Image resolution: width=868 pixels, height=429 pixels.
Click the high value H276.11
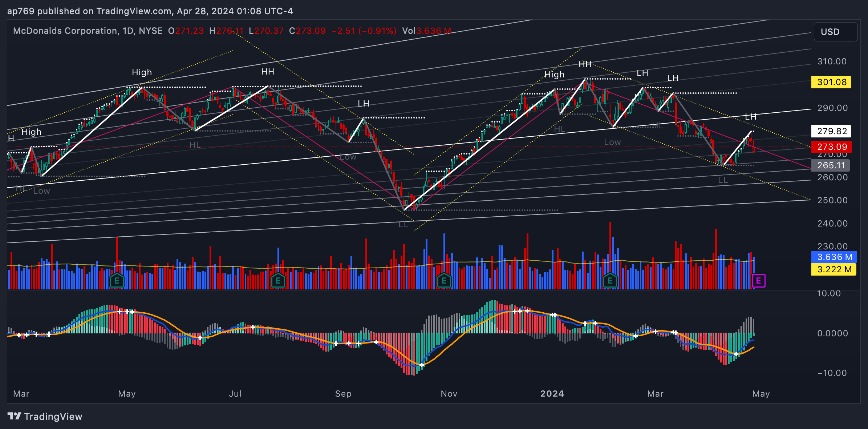[x=226, y=31]
